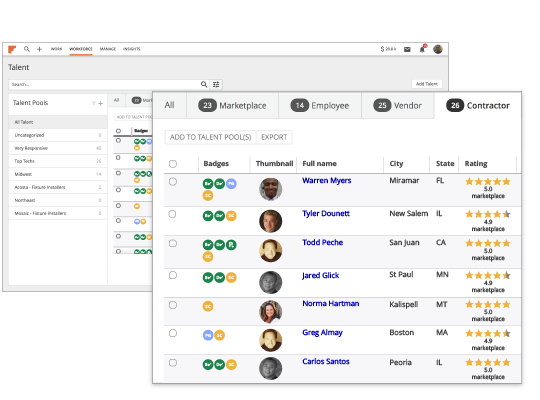This screenshot has width=540, height=400.
Task: Click Todd Peche's profile thumbnail
Action: pos(270,250)
